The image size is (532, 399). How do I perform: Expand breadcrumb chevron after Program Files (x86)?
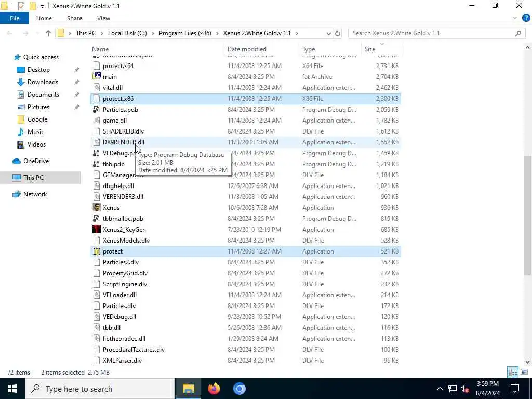pos(217,33)
